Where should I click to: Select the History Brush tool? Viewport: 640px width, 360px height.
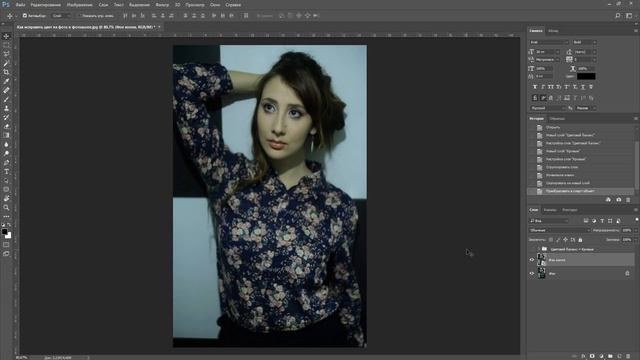coord(6,117)
